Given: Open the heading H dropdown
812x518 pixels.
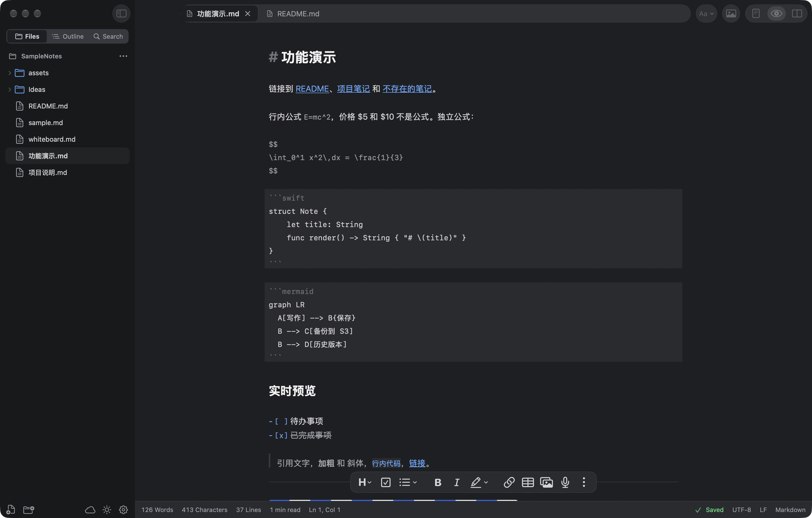Looking at the screenshot, I should 365,482.
